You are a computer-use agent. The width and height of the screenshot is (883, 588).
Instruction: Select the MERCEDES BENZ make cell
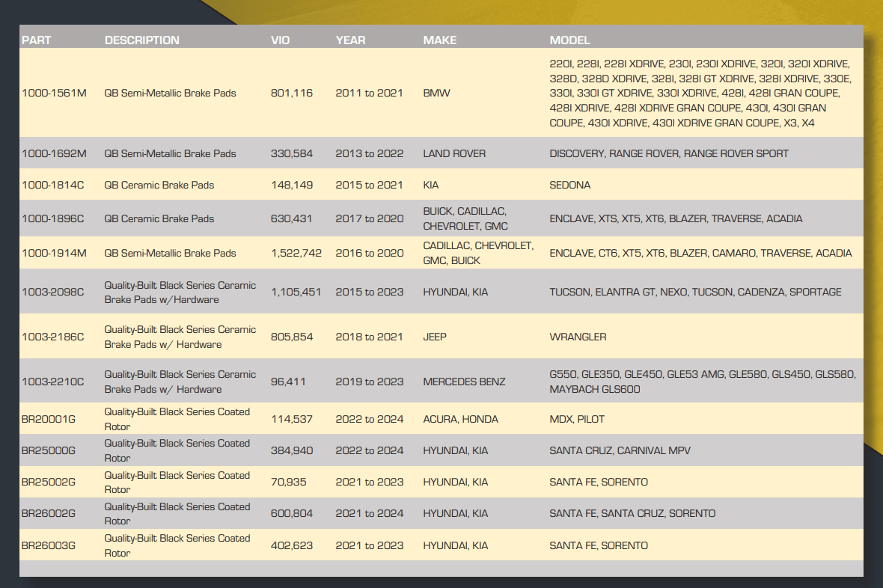point(464,382)
